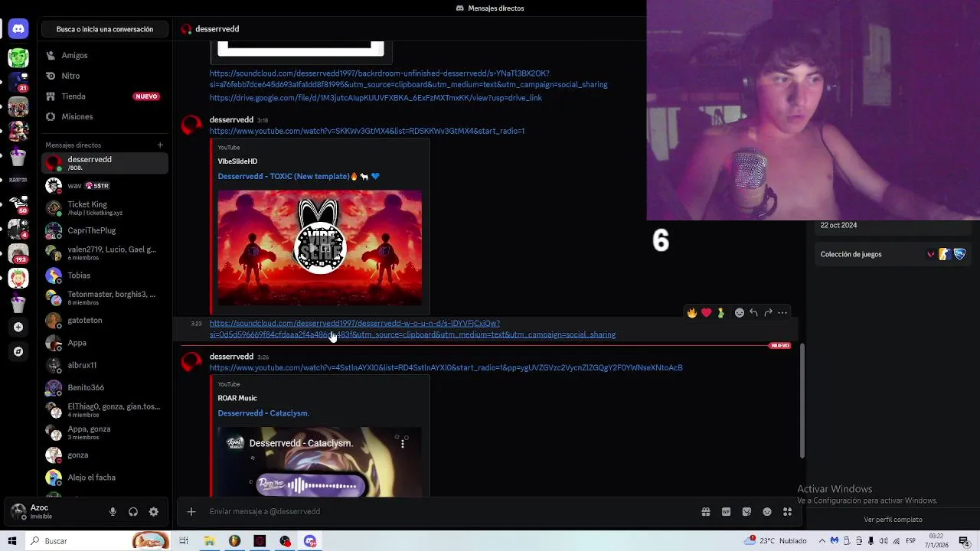Open Desserrvedd - Cataclysm. title link
The height and width of the screenshot is (551, 980).
click(x=263, y=413)
